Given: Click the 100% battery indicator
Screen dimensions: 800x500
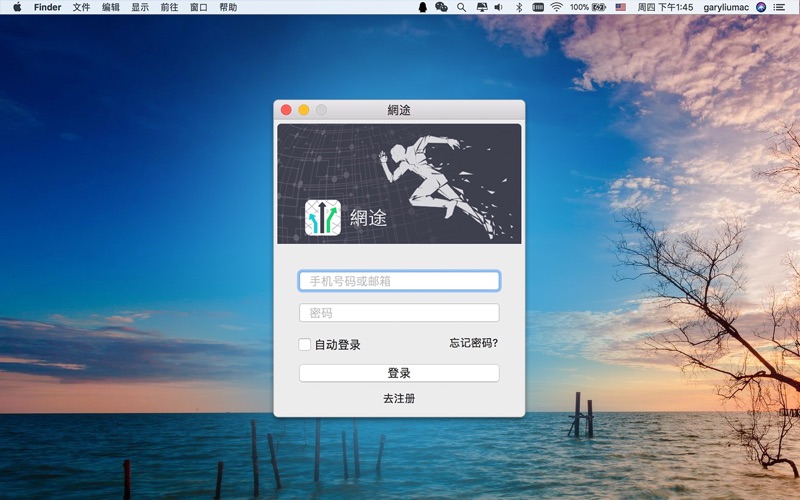Looking at the screenshot, I should click(587, 7).
